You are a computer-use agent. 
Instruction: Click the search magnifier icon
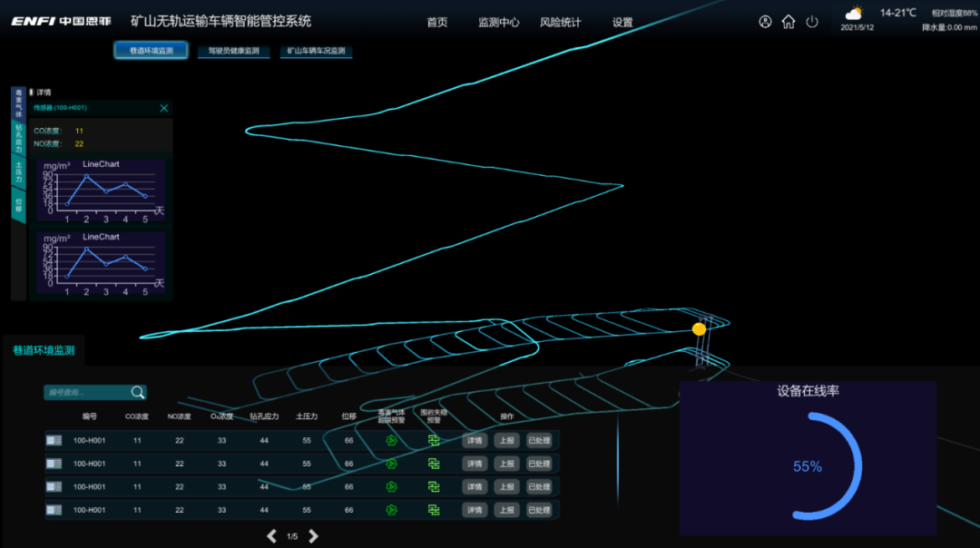tap(137, 392)
